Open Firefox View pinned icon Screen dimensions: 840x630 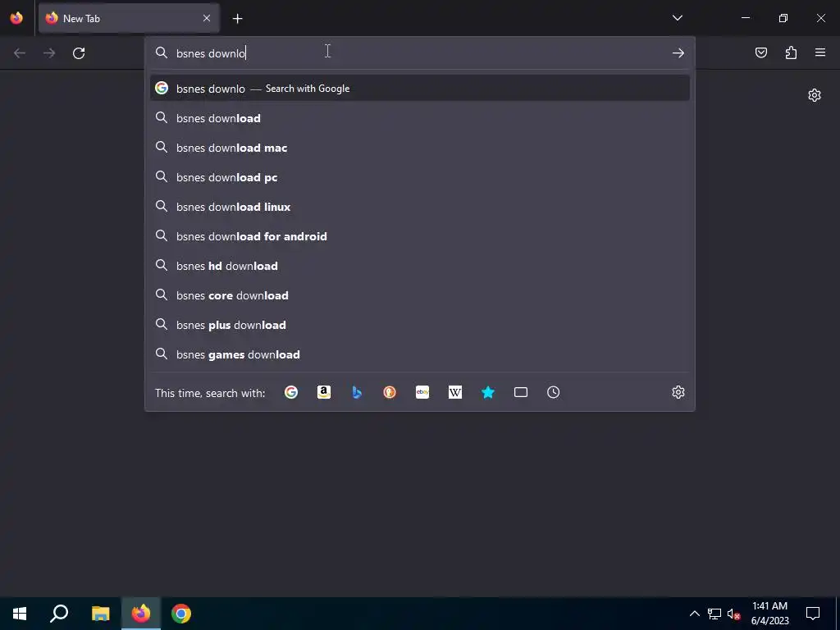click(16, 18)
